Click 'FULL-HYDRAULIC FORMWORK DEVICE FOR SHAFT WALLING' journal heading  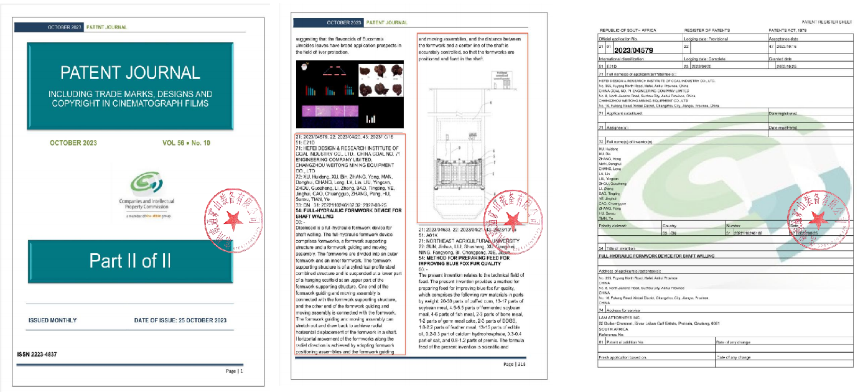[348, 213]
